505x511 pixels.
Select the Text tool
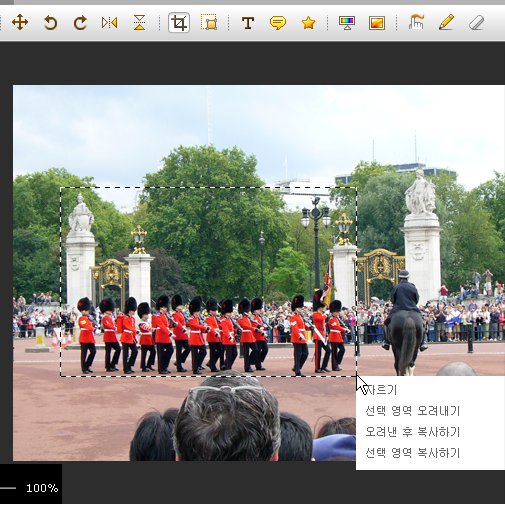[248, 23]
